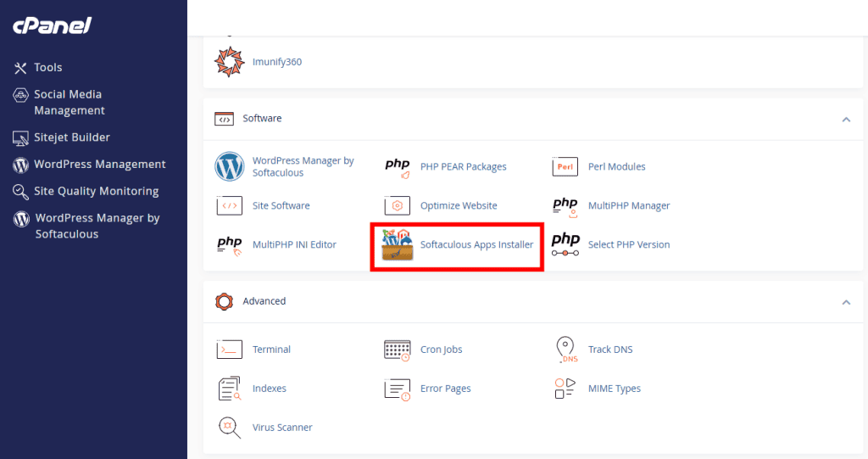Click Error Pages warning icon
Image resolution: width=868 pixels, height=459 pixels.
[x=397, y=389]
